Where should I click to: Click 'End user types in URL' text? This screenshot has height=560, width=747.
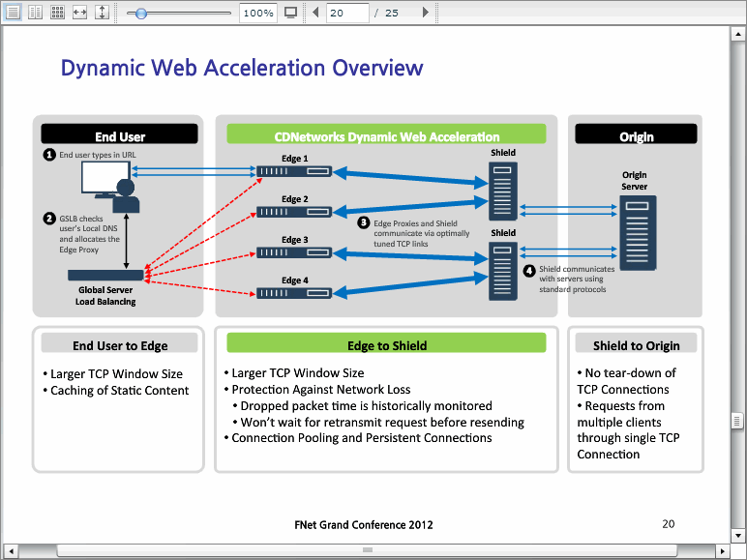coord(97,155)
